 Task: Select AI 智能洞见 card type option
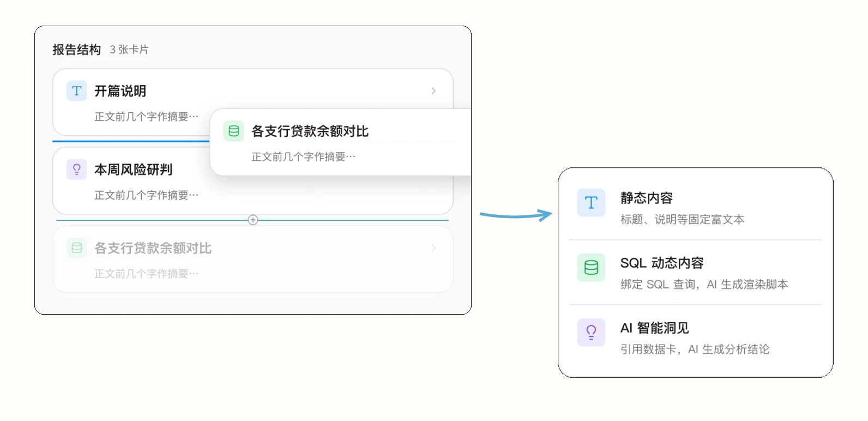696,338
